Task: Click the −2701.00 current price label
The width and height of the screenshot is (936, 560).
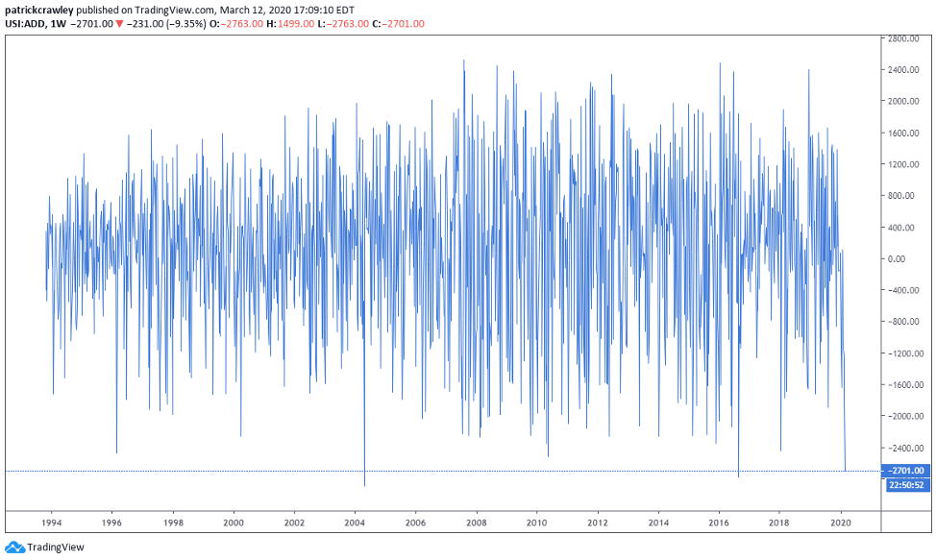Action: point(905,471)
